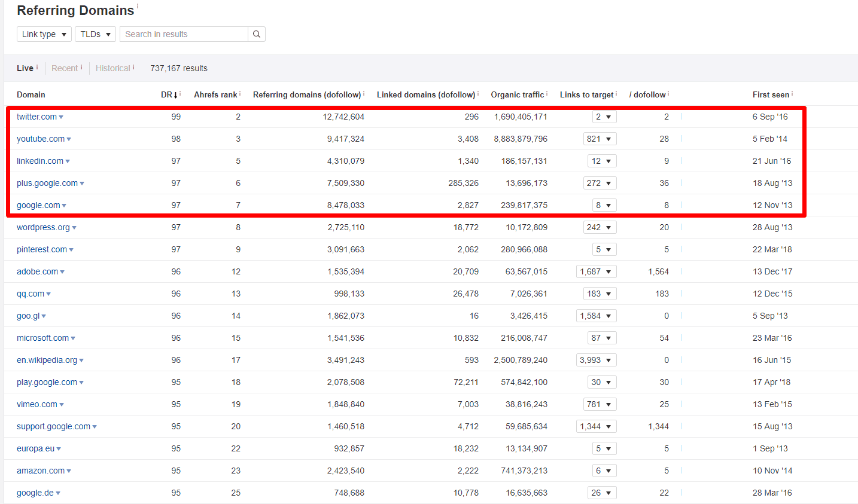Image resolution: width=858 pixels, height=504 pixels.
Task: Click the en.wikipedia.org link
Action: click(x=47, y=360)
